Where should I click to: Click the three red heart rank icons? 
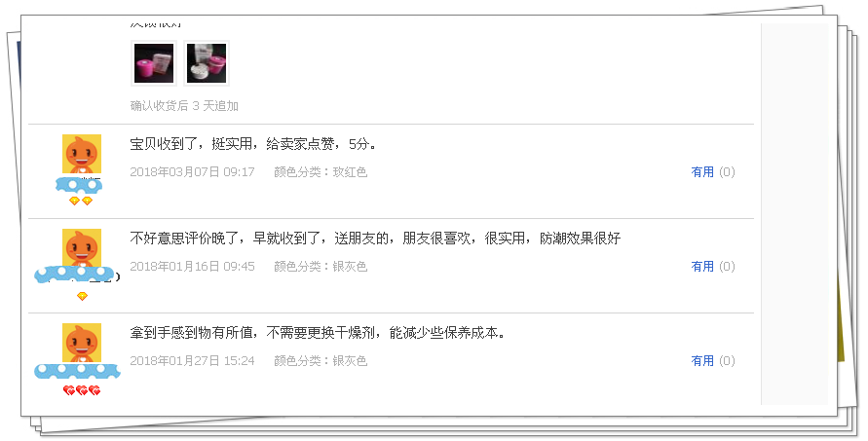coord(82,390)
